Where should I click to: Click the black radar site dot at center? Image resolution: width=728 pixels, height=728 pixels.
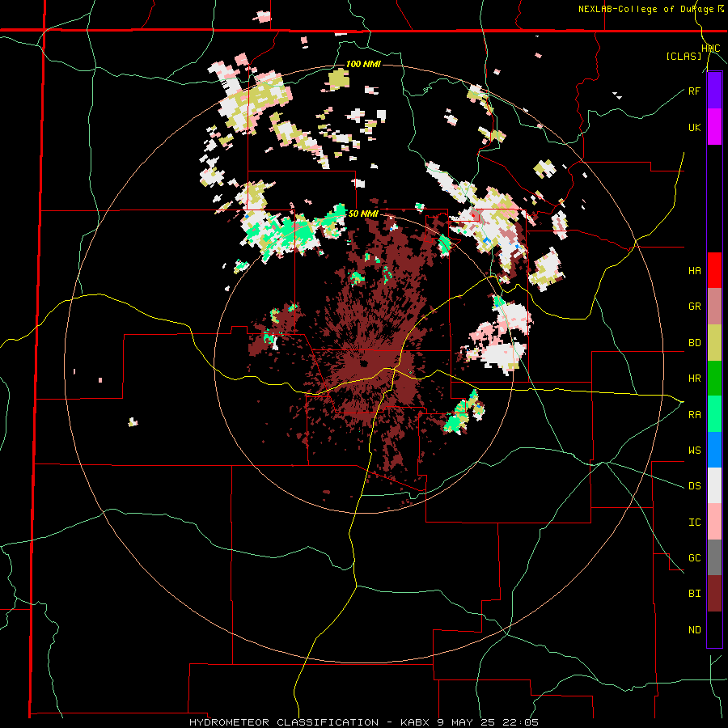coord(364,363)
